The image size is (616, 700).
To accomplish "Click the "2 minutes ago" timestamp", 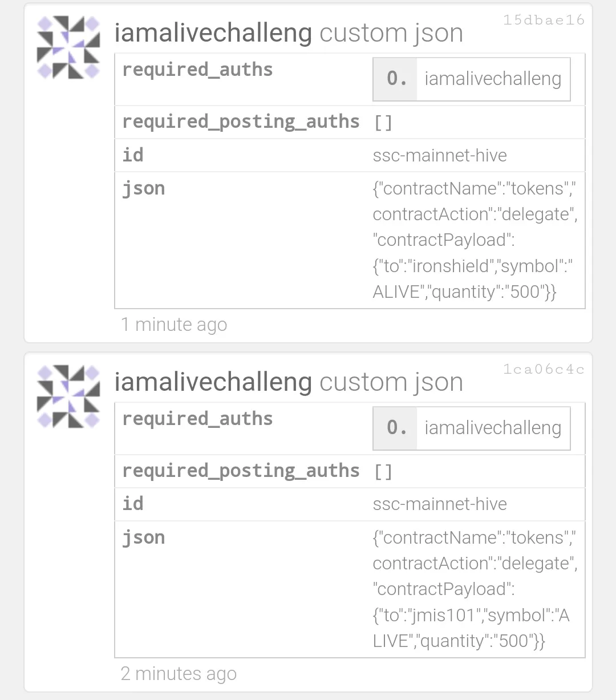I will click(179, 674).
